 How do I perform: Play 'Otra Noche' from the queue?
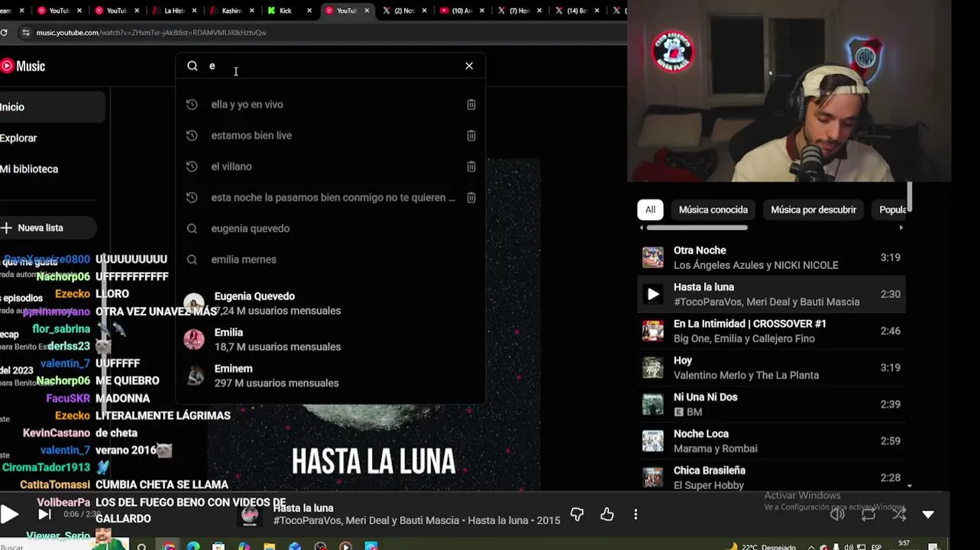(771, 257)
